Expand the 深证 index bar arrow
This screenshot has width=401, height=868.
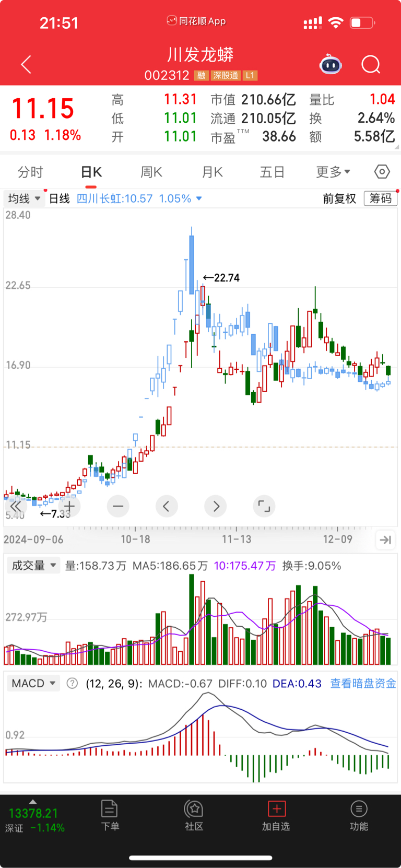(x=33, y=802)
